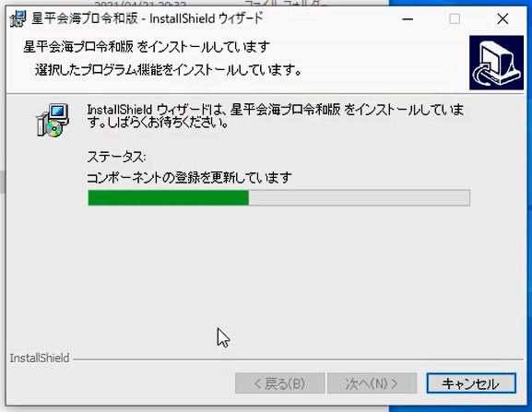Click the window title 星平会海プロ令和版 text
Screen dimensions: 532x412
click(85, 18)
